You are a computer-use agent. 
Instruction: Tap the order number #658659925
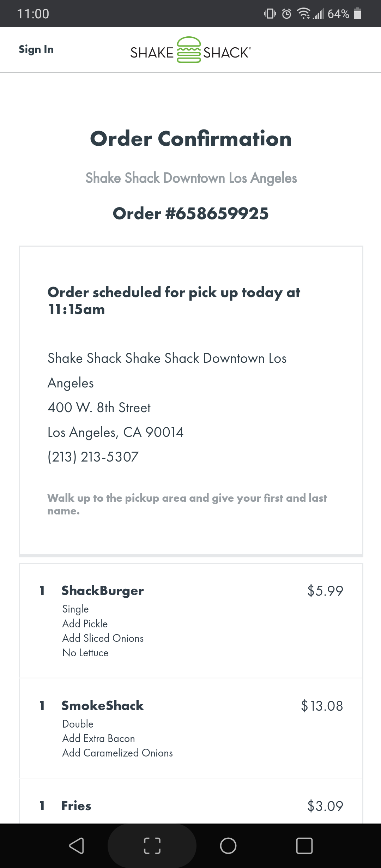click(190, 213)
